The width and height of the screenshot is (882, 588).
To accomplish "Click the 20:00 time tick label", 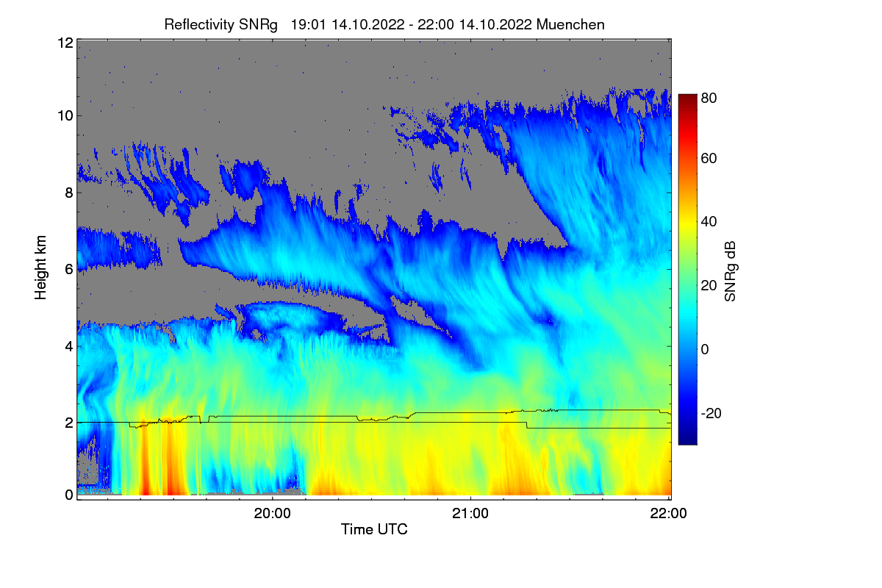I will click(273, 514).
